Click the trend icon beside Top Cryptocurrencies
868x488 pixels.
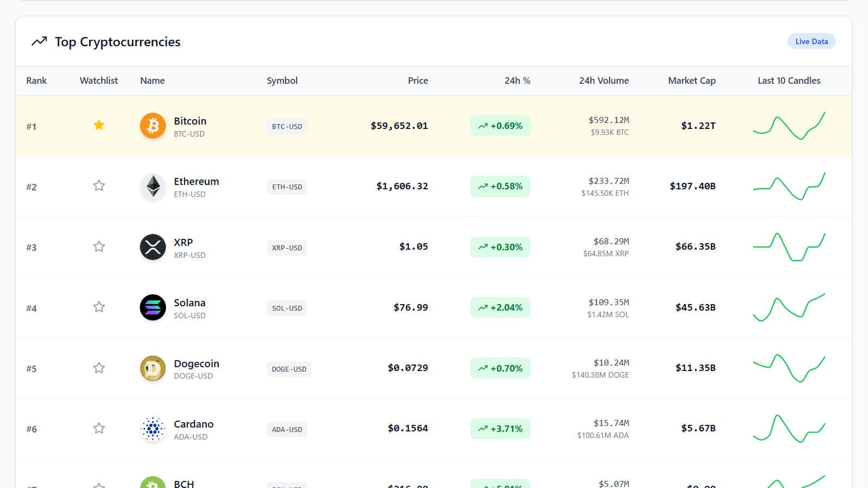click(x=39, y=41)
